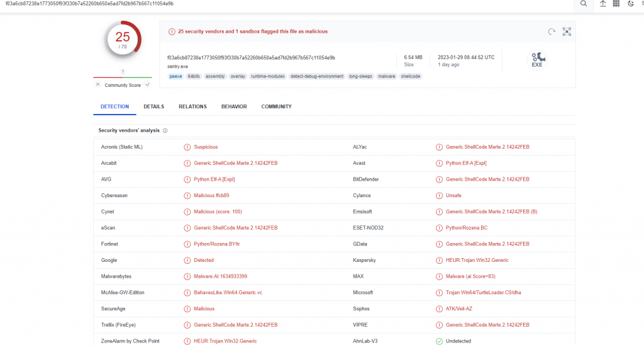Click the 6.54 MB size value
Viewport: 644px width, 345px height.
click(x=413, y=57)
